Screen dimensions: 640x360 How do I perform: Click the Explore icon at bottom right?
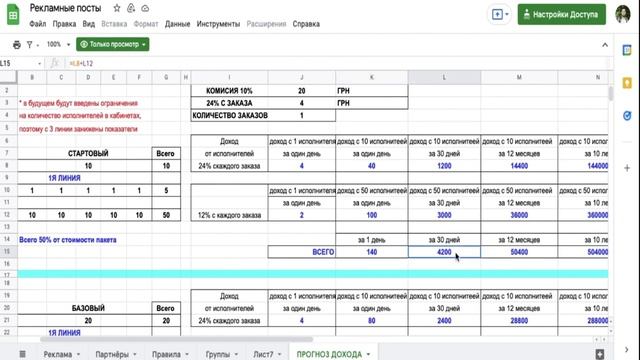600,354
